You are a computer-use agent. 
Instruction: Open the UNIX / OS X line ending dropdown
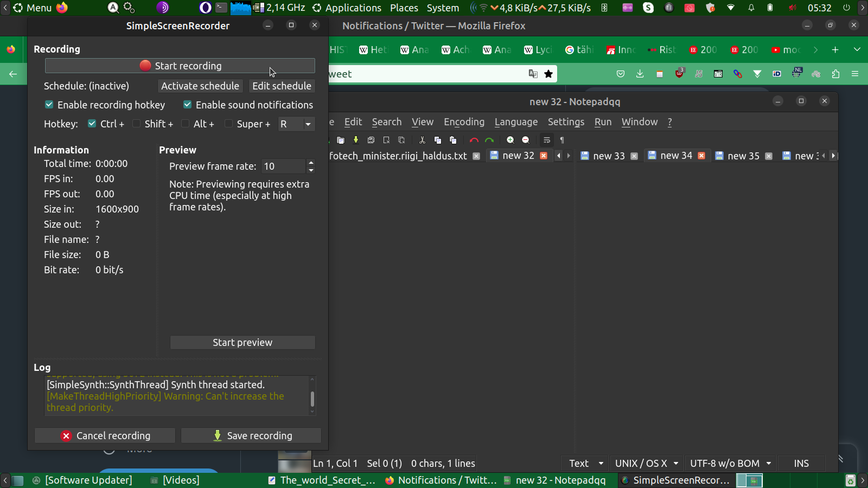pos(647,463)
